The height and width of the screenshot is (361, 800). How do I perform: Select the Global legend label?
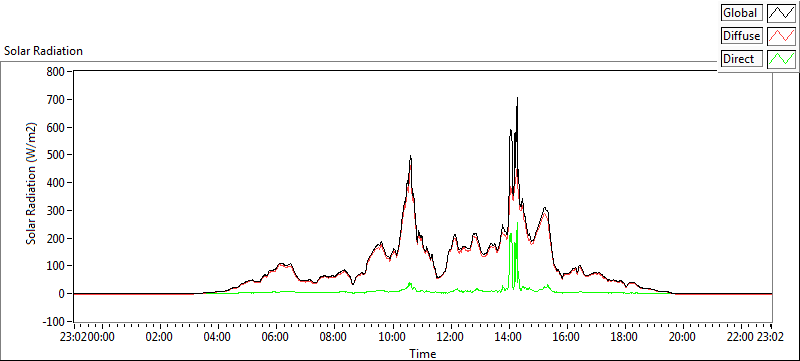[x=742, y=12]
